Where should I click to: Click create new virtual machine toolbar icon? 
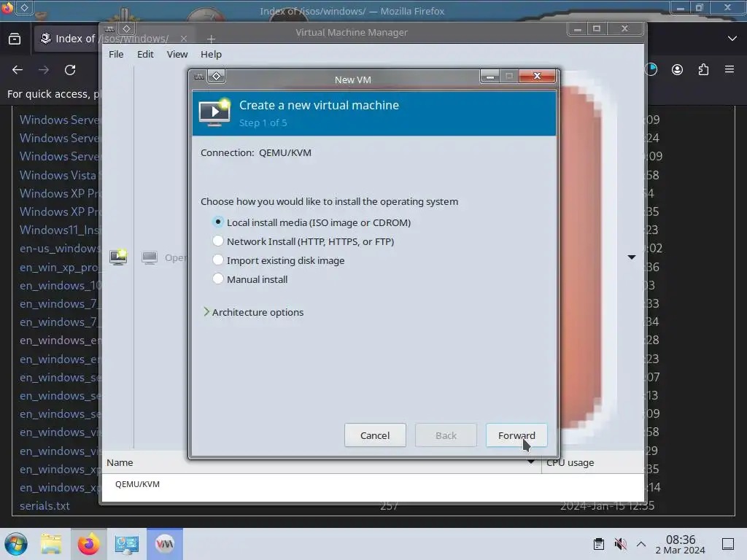pos(118,257)
